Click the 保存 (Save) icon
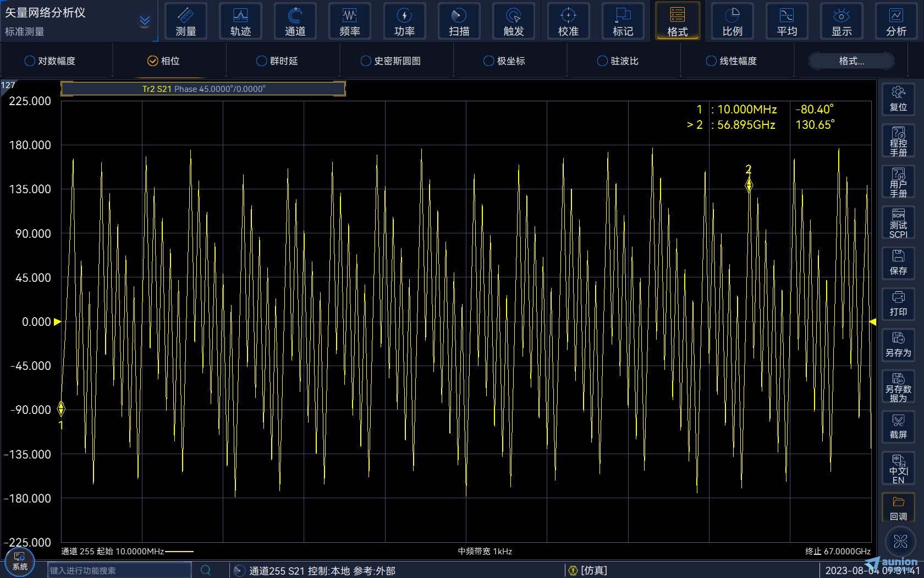 [898, 263]
